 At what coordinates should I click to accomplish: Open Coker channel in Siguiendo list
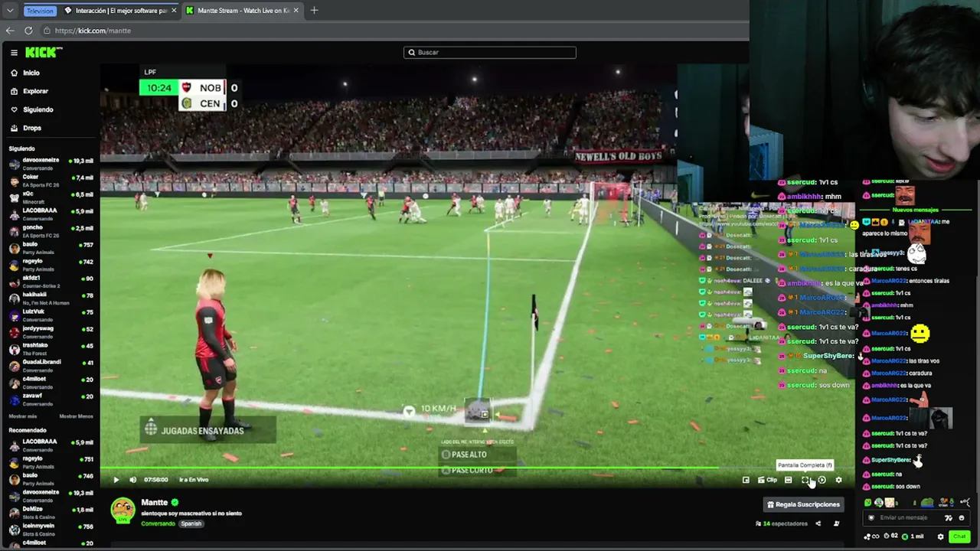point(51,181)
